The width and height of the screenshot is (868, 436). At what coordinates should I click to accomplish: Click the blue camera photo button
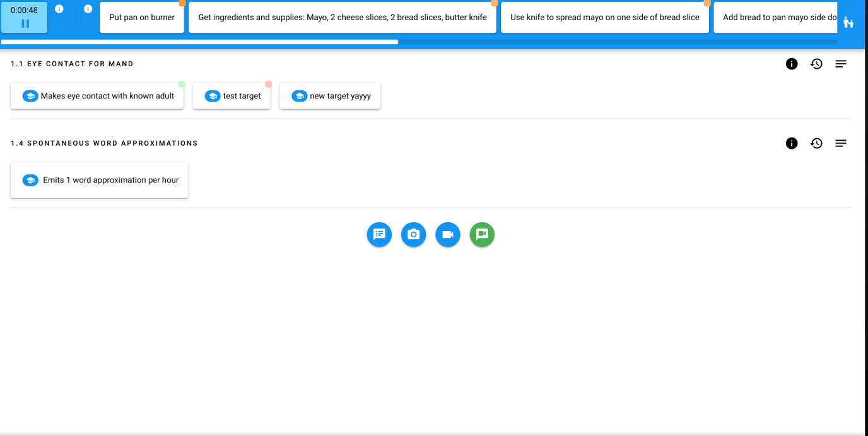(413, 235)
